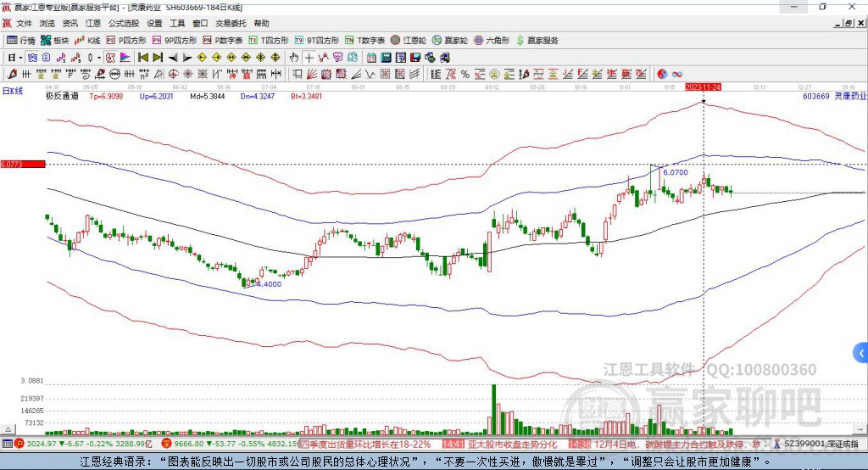Click the Up=6.2031 indicator value
The height and width of the screenshot is (470, 868).
point(156,96)
